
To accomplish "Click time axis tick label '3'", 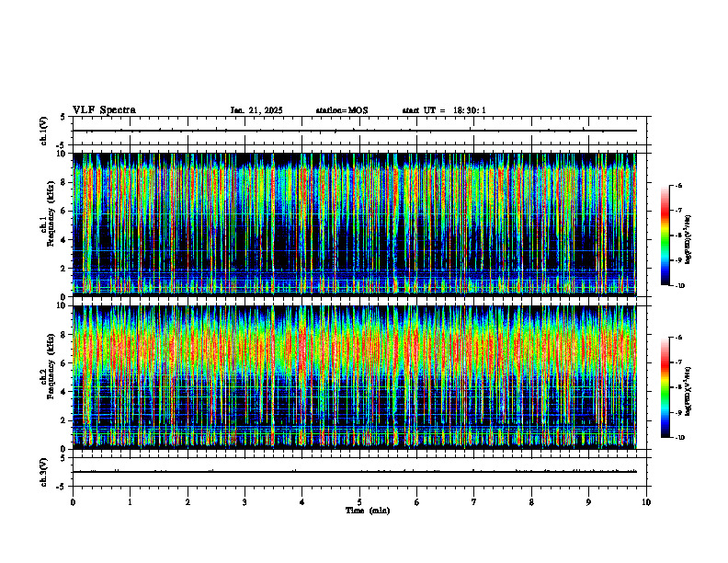I will pos(245,502).
